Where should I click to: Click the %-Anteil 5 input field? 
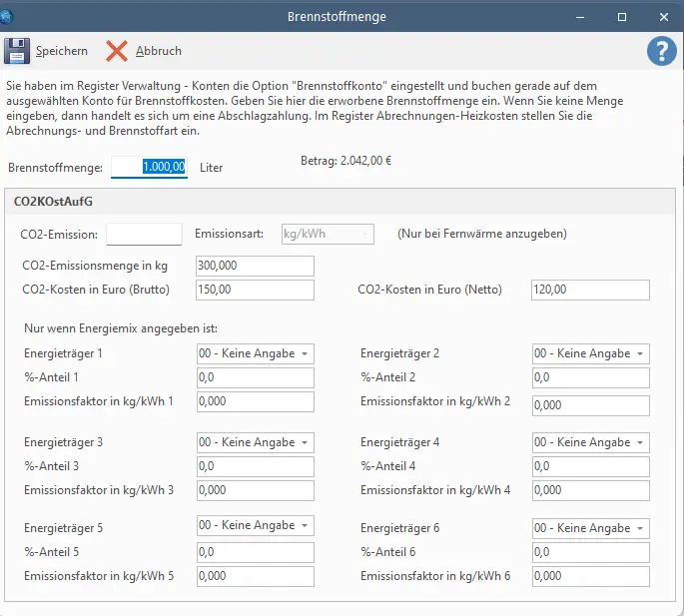(256, 552)
